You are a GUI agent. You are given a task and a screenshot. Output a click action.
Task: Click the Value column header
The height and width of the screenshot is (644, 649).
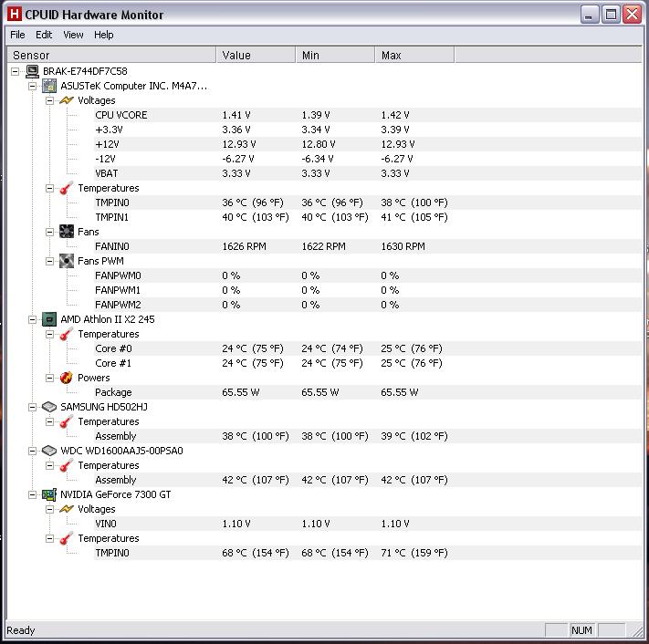coord(256,55)
